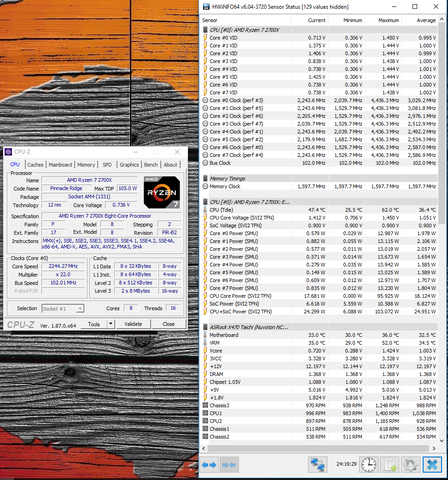Screen dimensions: 448x480
Task: Click the gray collapse arrows icon in HWiNFO toolbar
Action: click(229, 464)
